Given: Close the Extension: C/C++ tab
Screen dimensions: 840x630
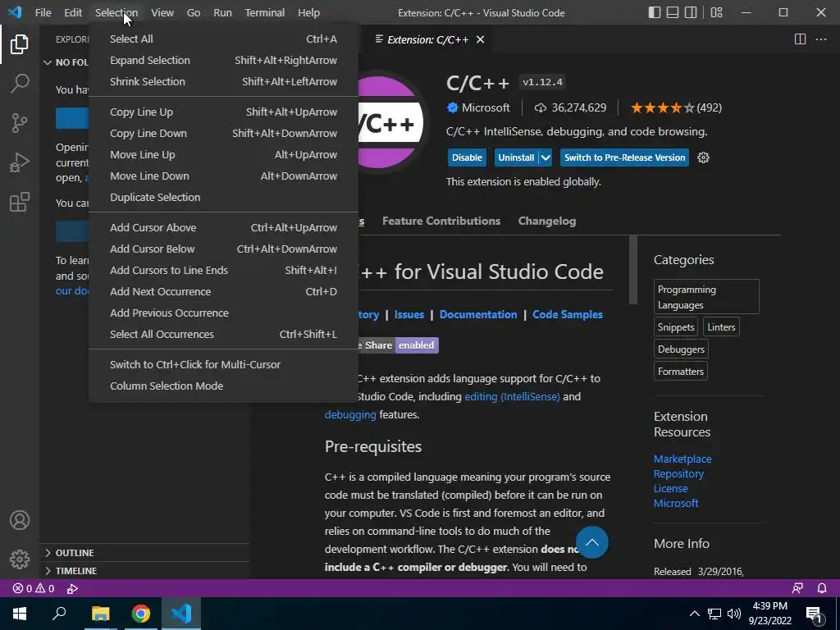Looking at the screenshot, I should point(481,39).
